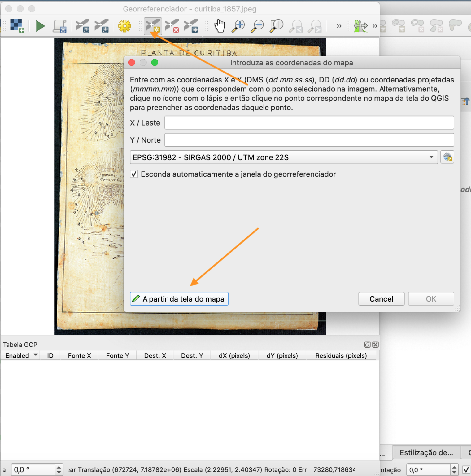The width and height of the screenshot is (471, 476).
Task: Toggle the checkbox right of QGIS Rotação
Action: (x=466, y=470)
